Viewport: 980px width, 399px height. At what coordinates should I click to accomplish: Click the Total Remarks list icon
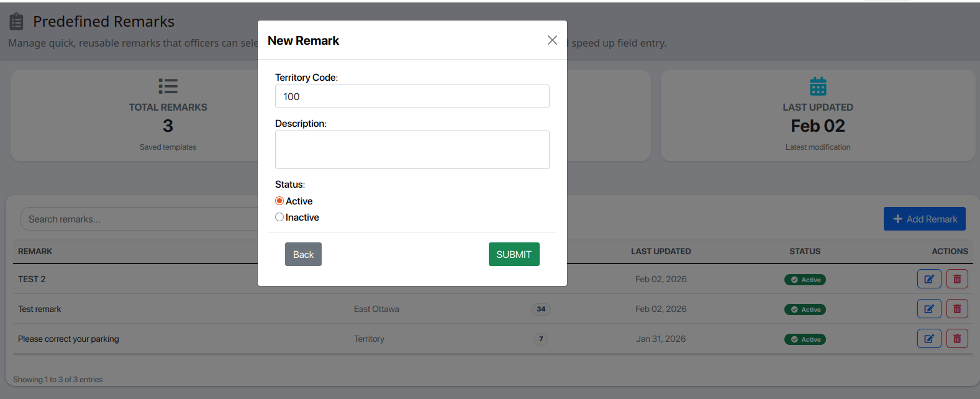(168, 86)
